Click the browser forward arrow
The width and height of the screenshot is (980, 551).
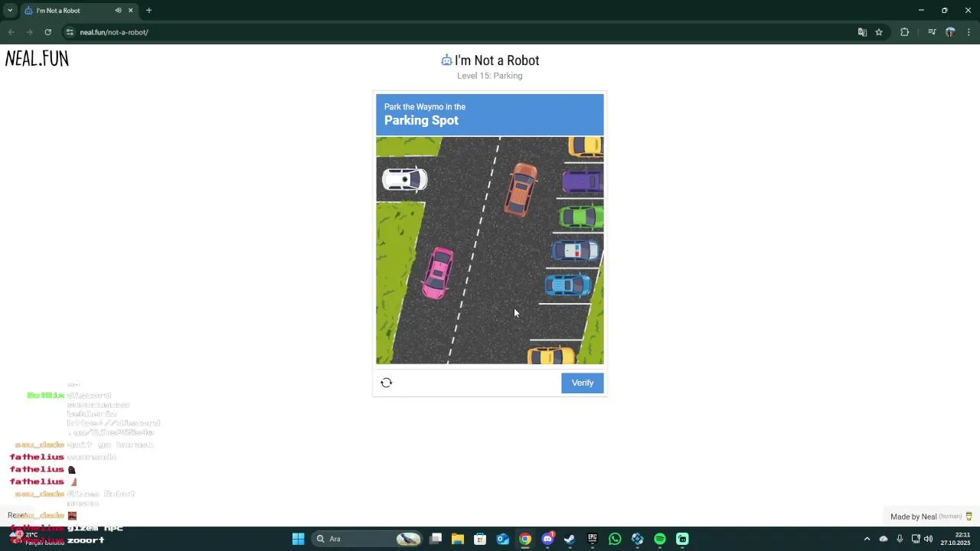(x=29, y=32)
